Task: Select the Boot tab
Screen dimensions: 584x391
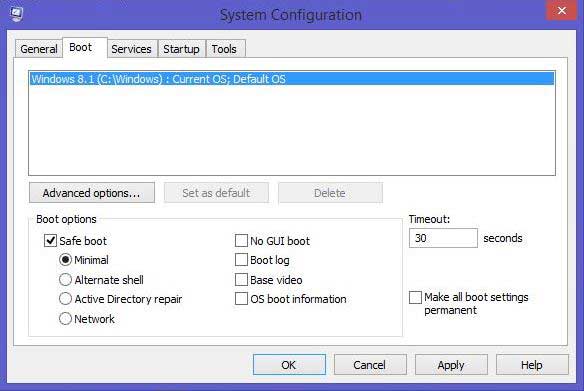Action: click(x=85, y=48)
